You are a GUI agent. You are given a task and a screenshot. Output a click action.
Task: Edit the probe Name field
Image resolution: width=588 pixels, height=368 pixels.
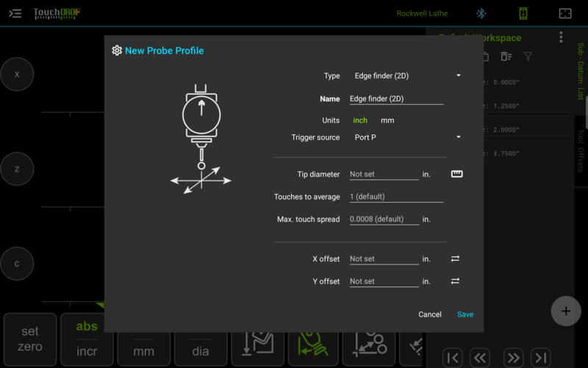click(396, 99)
